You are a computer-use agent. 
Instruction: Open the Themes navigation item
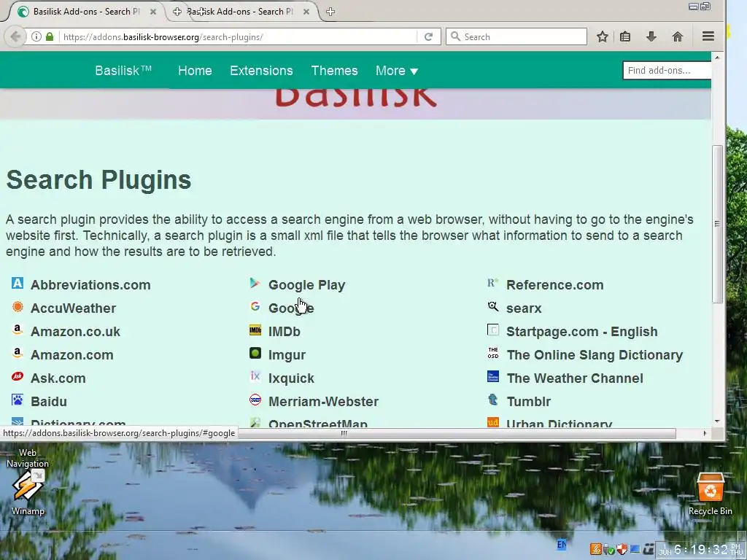pyautogui.click(x=334, y=71)
